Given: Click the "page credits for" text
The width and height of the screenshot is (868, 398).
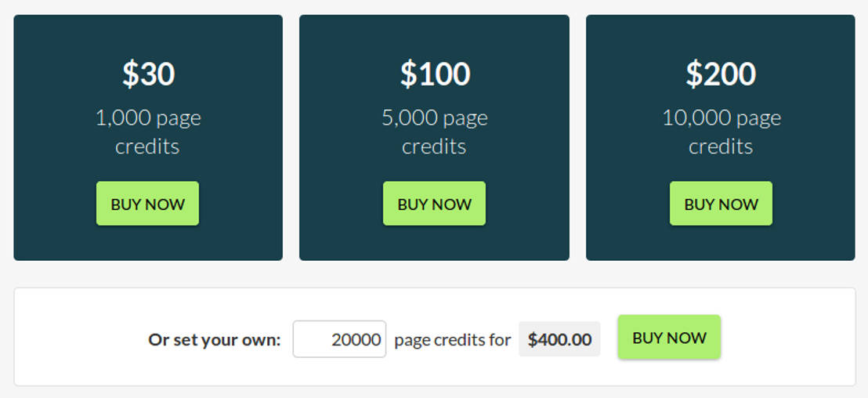Looking at the screenshot, I should tap(452, 340).
